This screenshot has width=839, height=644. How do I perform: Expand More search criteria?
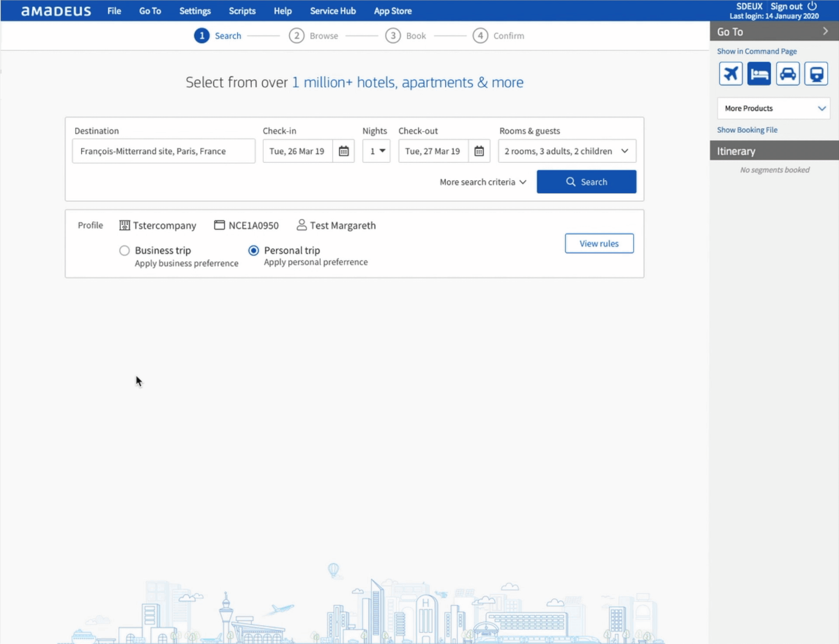coord(483,182)
